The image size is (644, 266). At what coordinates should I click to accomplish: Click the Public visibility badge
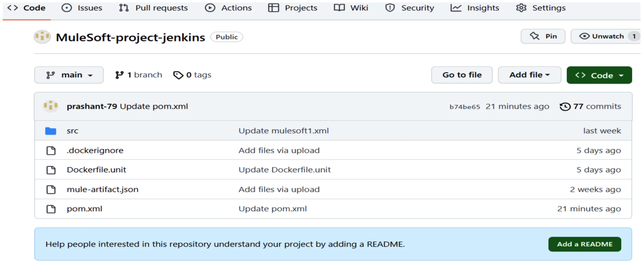[x=226, y=37]
